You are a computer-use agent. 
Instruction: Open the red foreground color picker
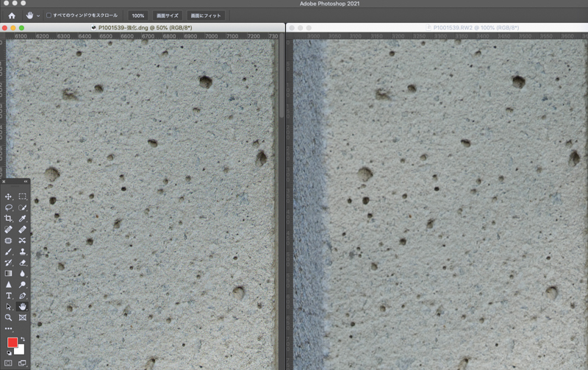12,342
